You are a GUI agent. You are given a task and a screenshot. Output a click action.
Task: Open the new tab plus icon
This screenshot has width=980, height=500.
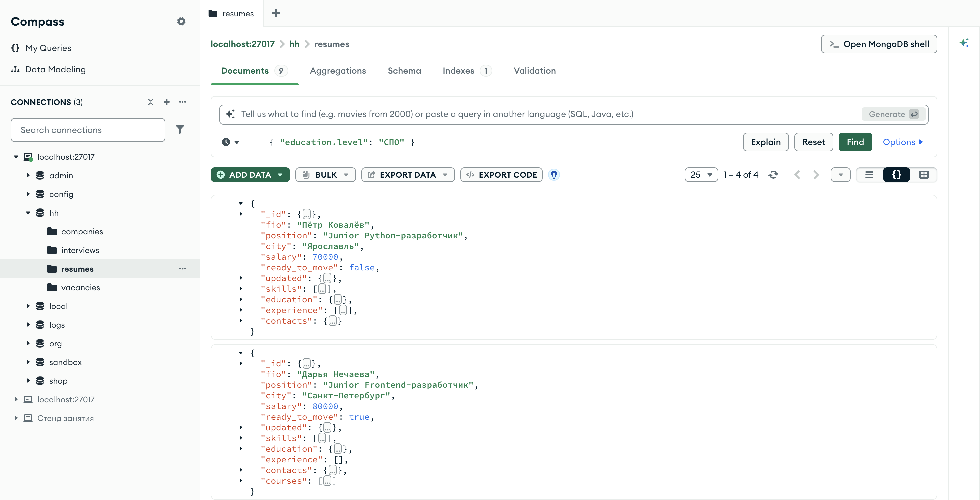pyautogui.click(x=276, y=13)
